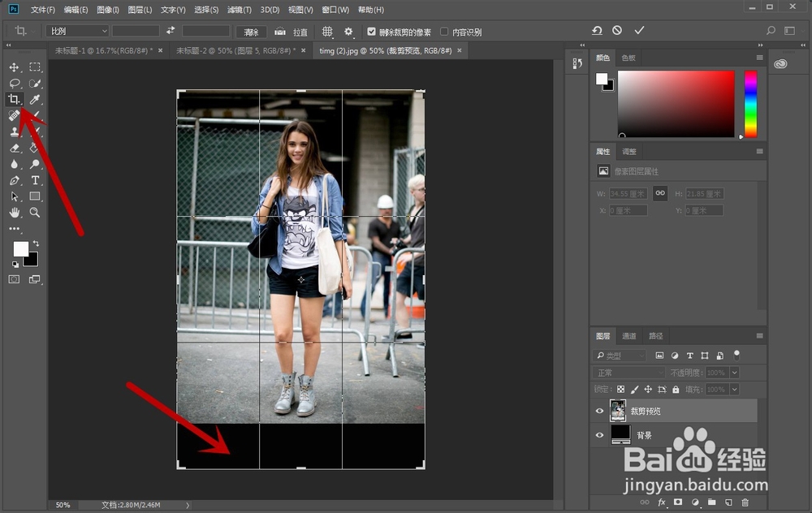Viewport: 812px width, 513px height.
Task: Open crop overlay grid options
Action: pos(327,32)
